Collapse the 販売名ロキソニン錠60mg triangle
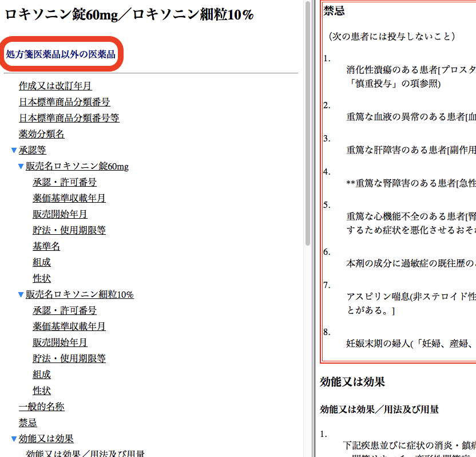 click(21, 166)
